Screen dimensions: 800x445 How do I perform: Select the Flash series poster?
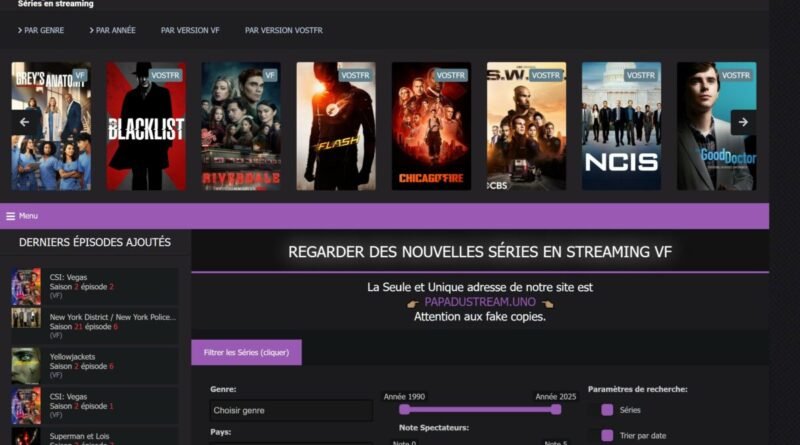pyautogui.click(x=336, y=126)
